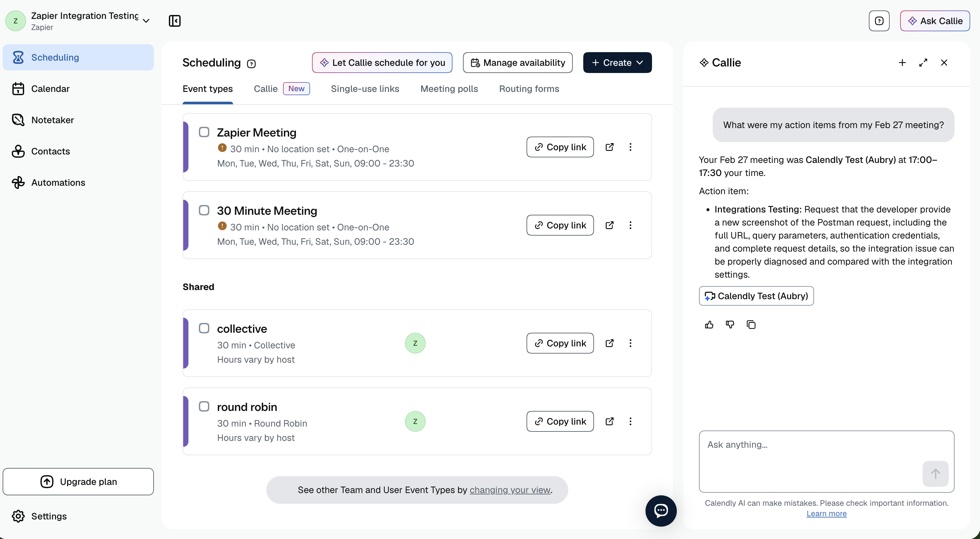This screenshot has height=539, width=980.
Task: Open the Zapier Meeting event title
Action: click(257, 132)
